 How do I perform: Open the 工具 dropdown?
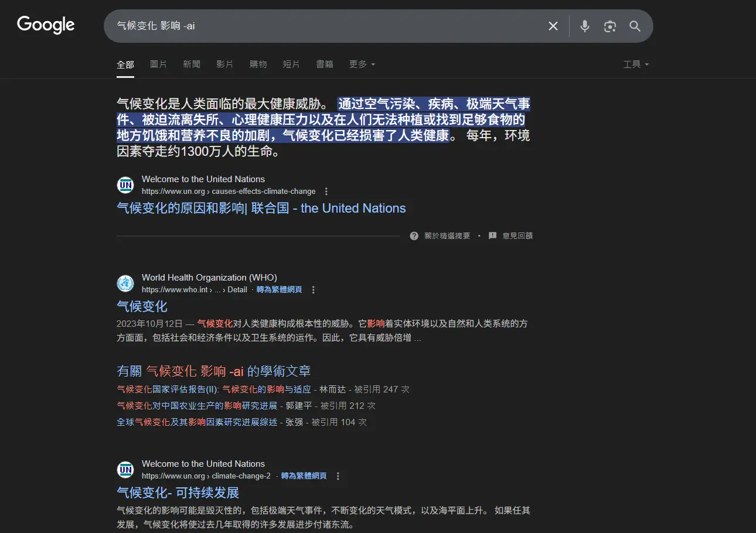[636, 64]
